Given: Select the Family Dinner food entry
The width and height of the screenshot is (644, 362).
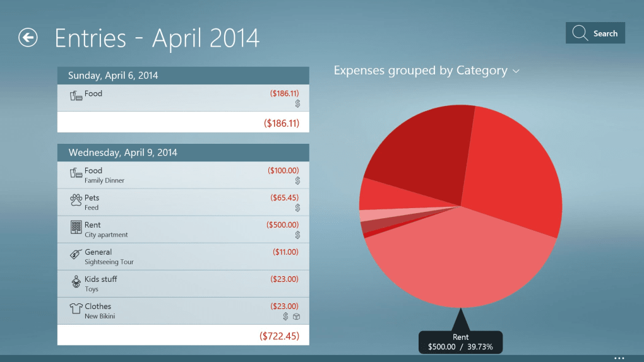Looking at the screenshot, I should tap(183, 175).
